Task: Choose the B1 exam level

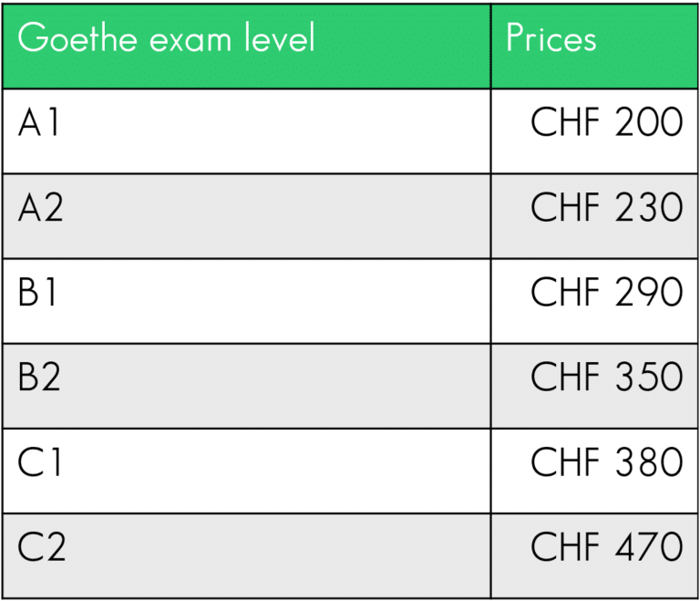Action: pos(37,293)
